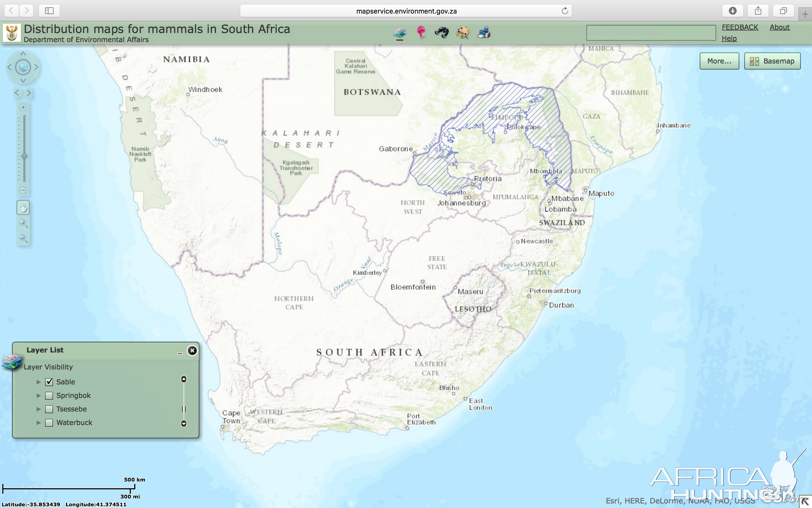
Task: Click the plus zoom-in on slider
Action: click(x=23, y=107)
